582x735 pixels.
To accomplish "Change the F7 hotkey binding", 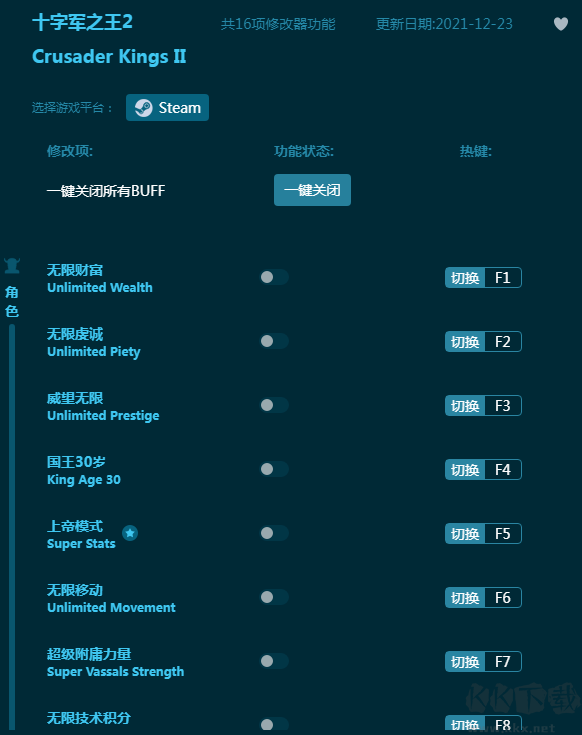I will pyautogui.click(x=483, y=661).
